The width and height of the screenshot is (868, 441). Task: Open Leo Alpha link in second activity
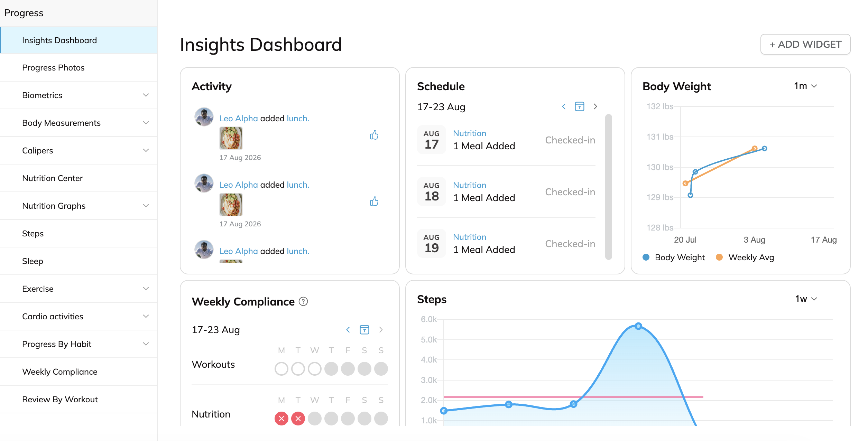(x=239, y=185)
